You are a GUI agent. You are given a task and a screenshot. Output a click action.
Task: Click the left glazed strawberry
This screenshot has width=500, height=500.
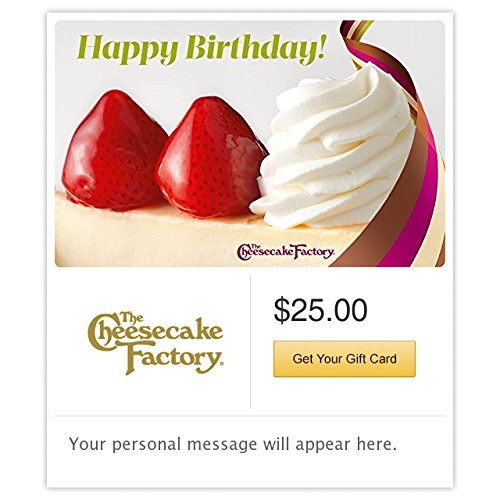(115, 150)
